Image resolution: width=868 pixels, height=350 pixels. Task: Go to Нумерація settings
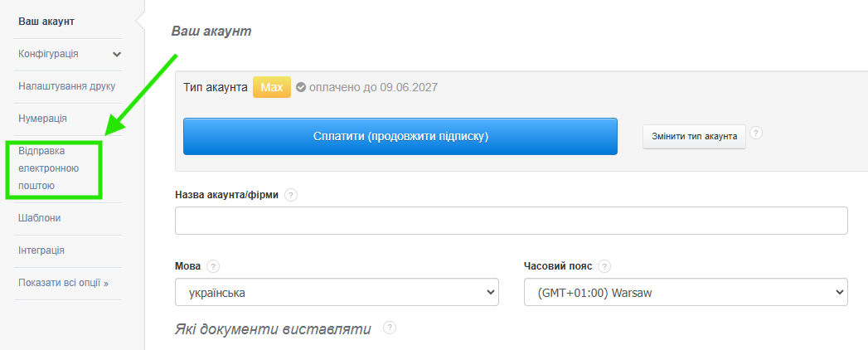click(x=42, y=119)
